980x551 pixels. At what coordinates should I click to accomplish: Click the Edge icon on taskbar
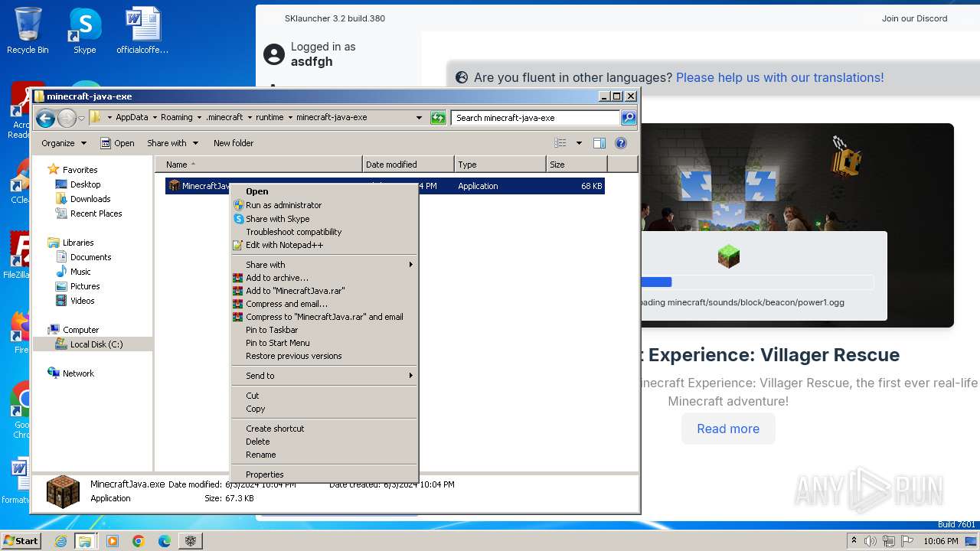point(165,541)
